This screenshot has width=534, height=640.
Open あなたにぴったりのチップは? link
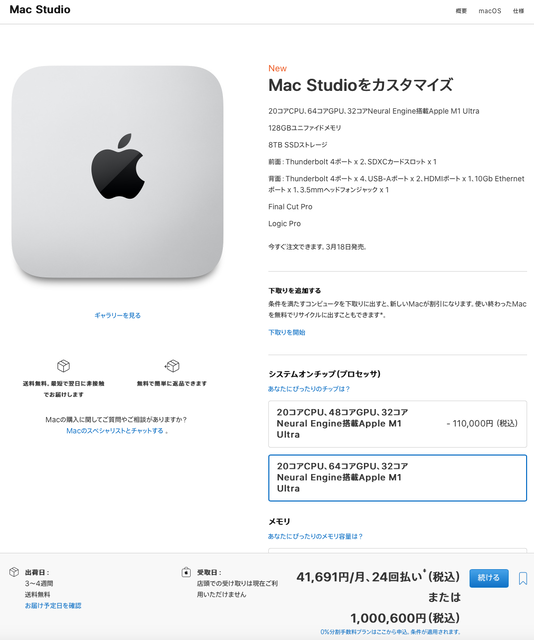pos(309,389)
